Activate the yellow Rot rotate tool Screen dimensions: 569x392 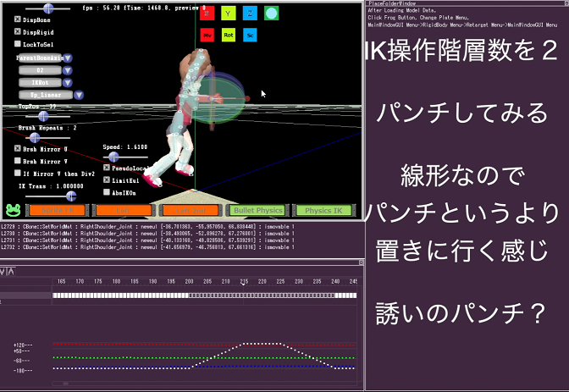pos(229,35)
